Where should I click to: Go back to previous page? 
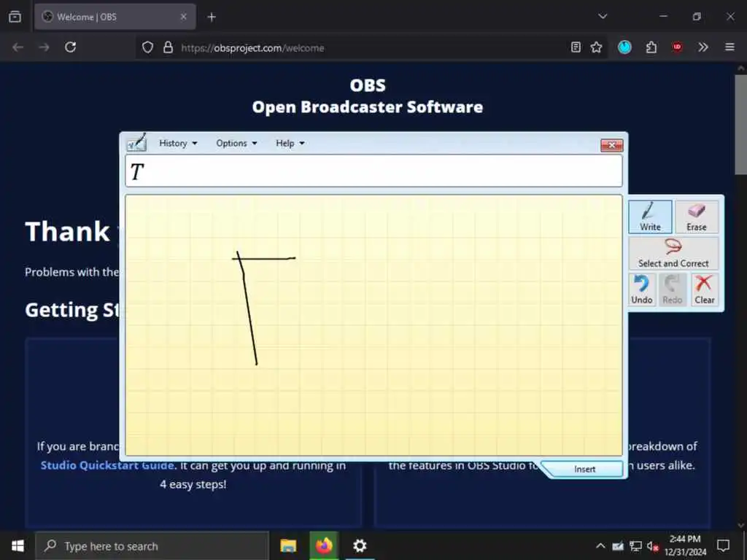(18, 47)
